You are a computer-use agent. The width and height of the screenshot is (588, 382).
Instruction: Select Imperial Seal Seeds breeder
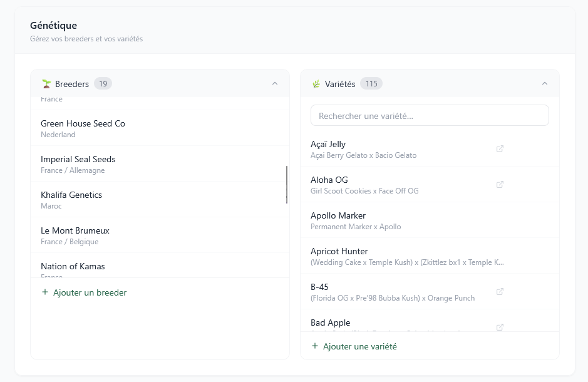click(160, 164)
